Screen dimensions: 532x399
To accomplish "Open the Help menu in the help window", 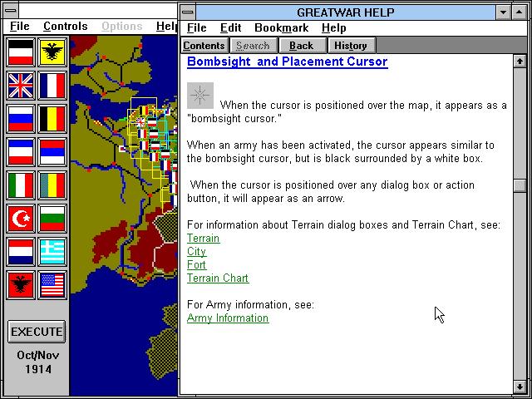I will click(x=334, y=27).
